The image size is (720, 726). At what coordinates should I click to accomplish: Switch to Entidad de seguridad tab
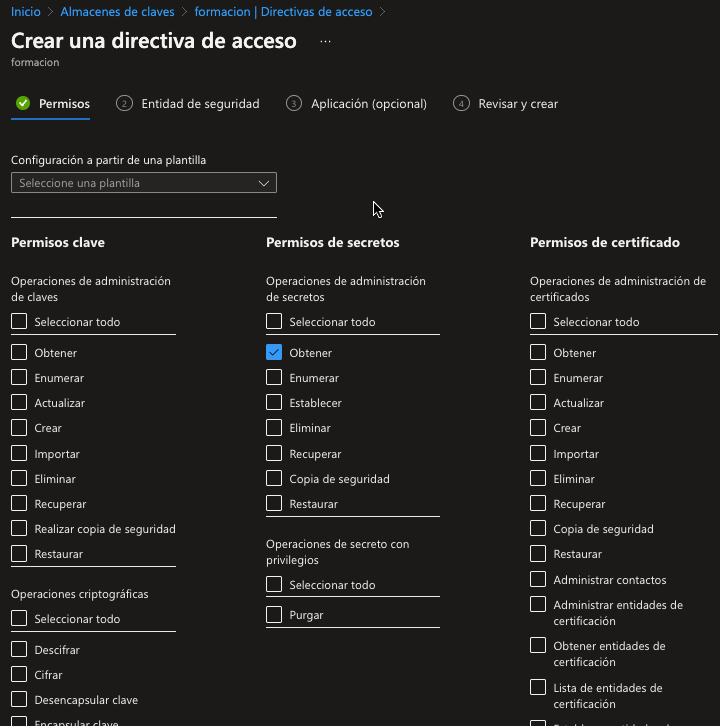click(199, 104)
